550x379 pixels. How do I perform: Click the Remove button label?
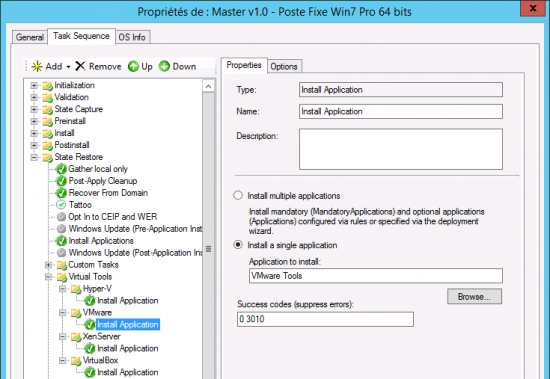click(x=105, y=66)
